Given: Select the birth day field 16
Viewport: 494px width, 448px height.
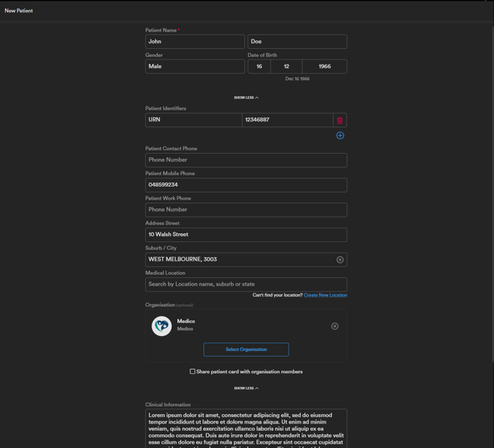Looking at the screenshot, I should coord(259,67).
